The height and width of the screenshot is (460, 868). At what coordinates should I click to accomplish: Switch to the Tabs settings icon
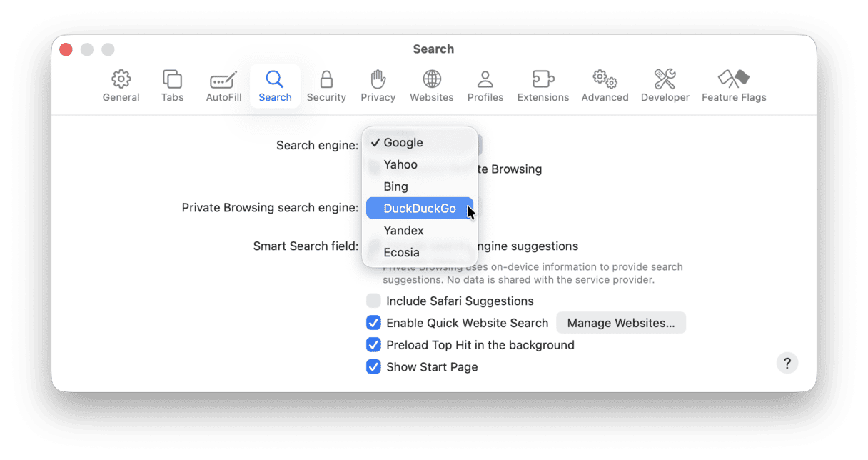pos(172,84)
